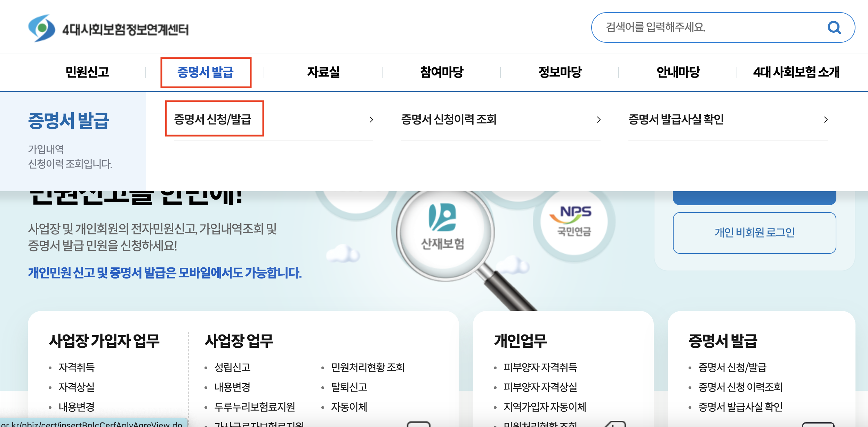Open 피부양자 자격취득 under 개인업무
This screenshot has width=868, height=427.
pos(540,367)
